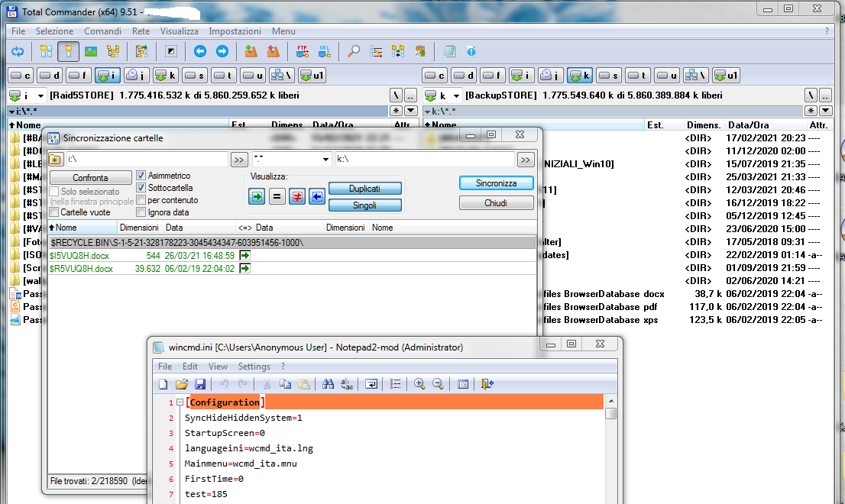
Task: Click the invert selection toolbar icon
Action: coord(171,52)
